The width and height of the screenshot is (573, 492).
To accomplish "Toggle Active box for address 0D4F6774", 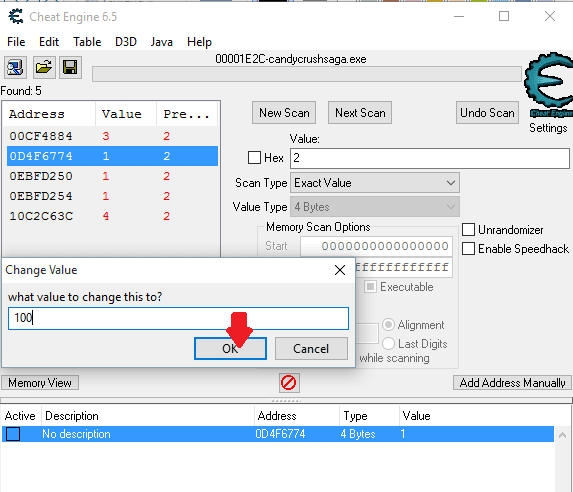I will (x=13, y=434).
